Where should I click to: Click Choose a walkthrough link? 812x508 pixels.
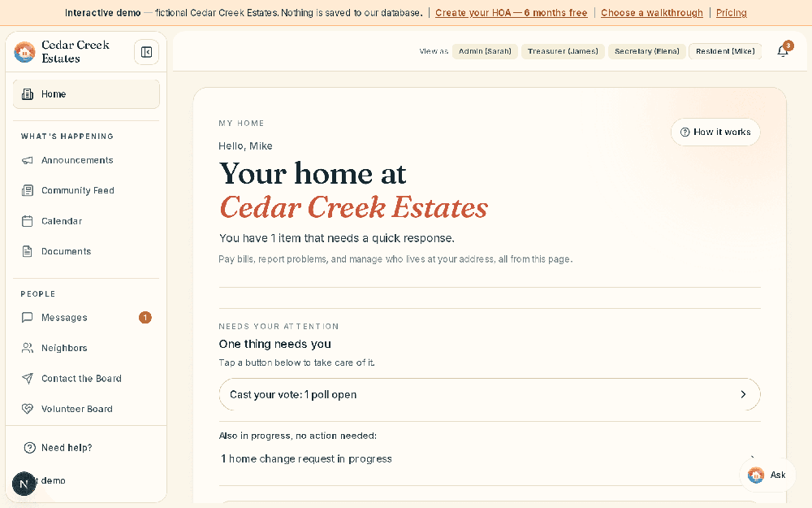(651, 13)
